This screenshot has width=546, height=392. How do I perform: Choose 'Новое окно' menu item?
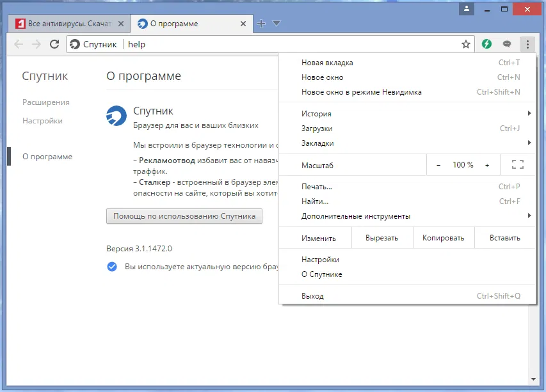point(407,77)
